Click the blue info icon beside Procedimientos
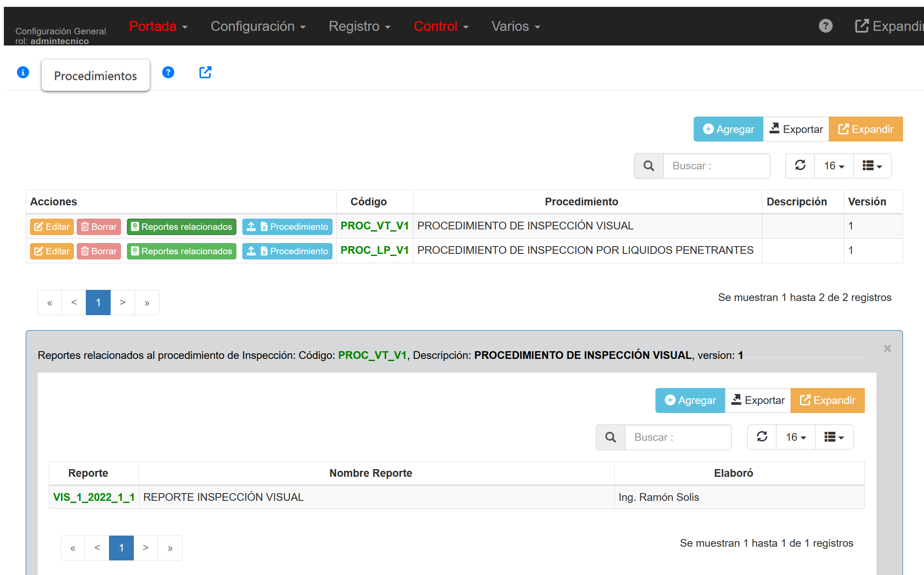This screenshot has width=924, height=575. click(23, 72)
